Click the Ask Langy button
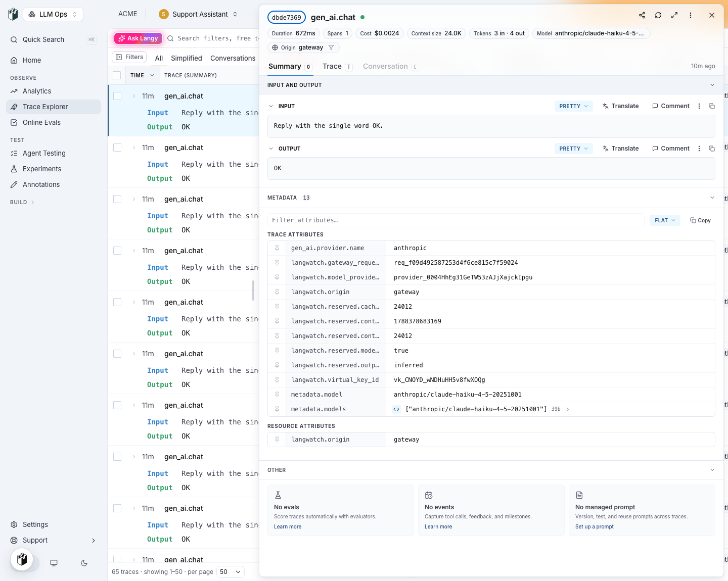Screen dimensions: 728x581 click(138, 38)
